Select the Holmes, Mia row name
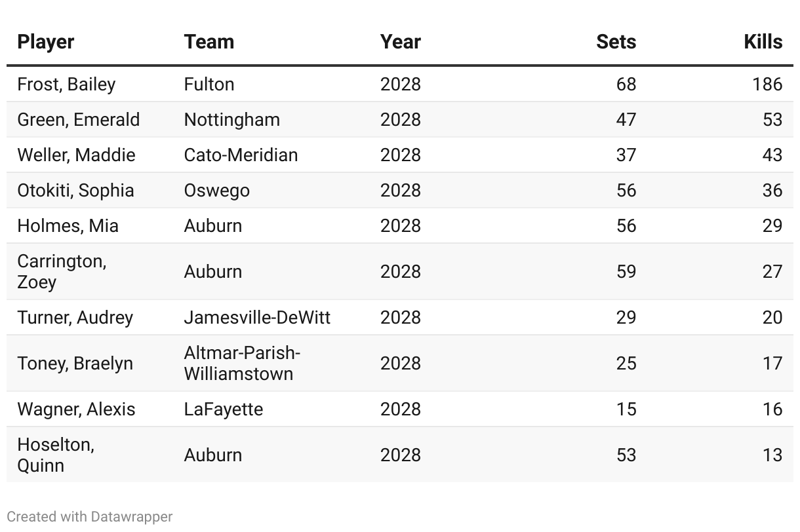The image size is (800, 532). click(68, 226)
